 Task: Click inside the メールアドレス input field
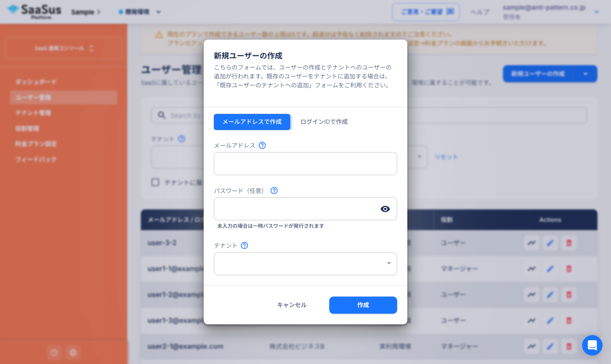(305, 163)
